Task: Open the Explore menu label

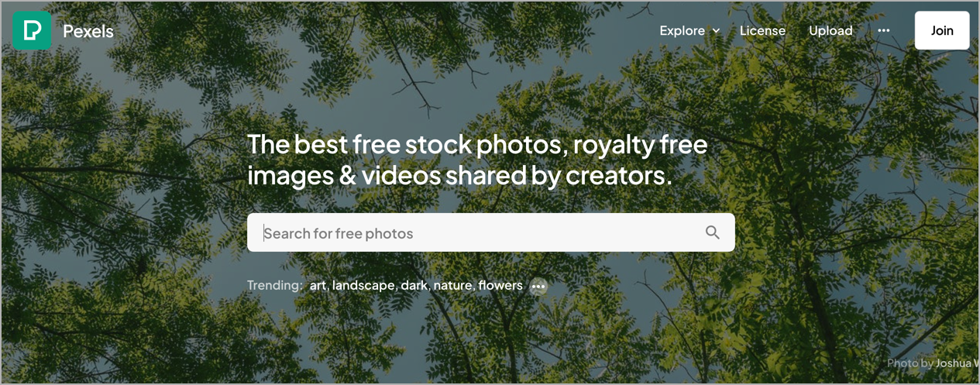Action: point(682,31)
